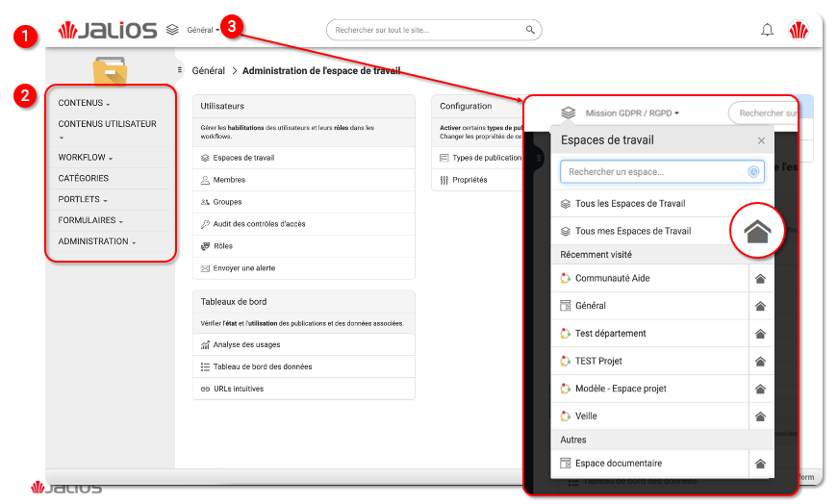The height and width of the screenshot is (504, 837).
Task: Open the Membres link
Action: [x=229, y=180]
